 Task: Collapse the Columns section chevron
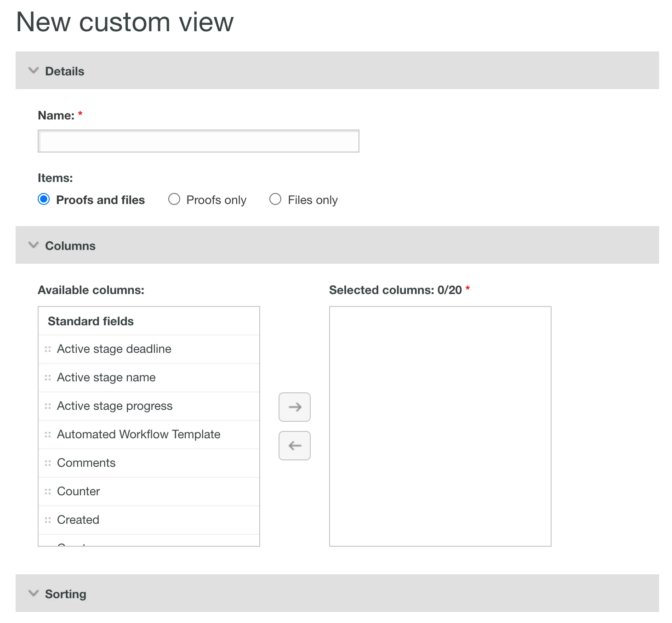coord(34,245)
